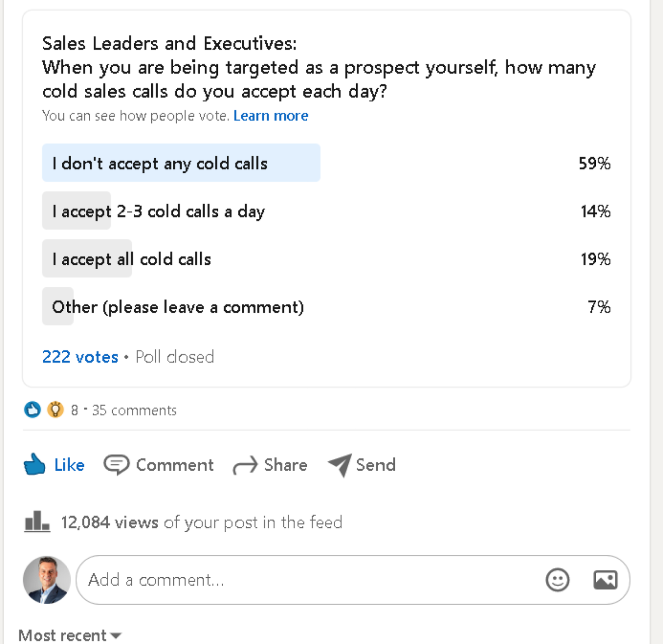Click the lightbulb insightful reaction icon

(x=55, y=410)
